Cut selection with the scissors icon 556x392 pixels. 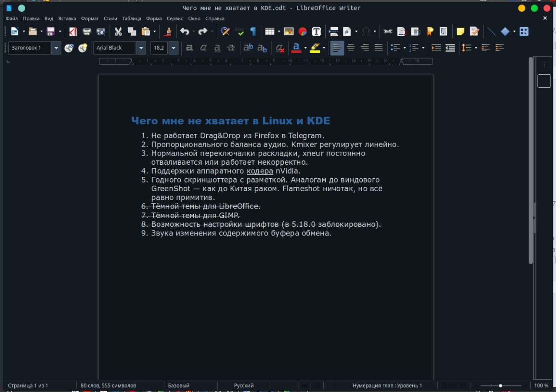[x=118, y=31]
